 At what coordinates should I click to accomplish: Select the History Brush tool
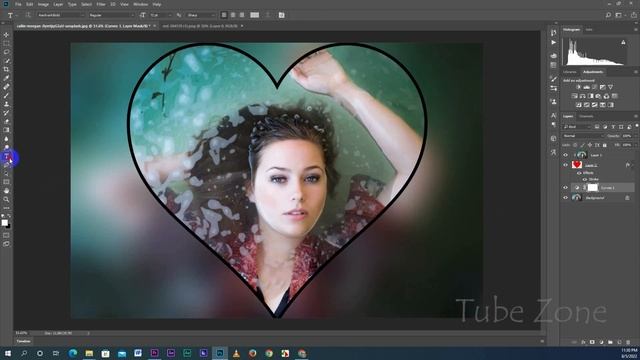tap(6, 113)
